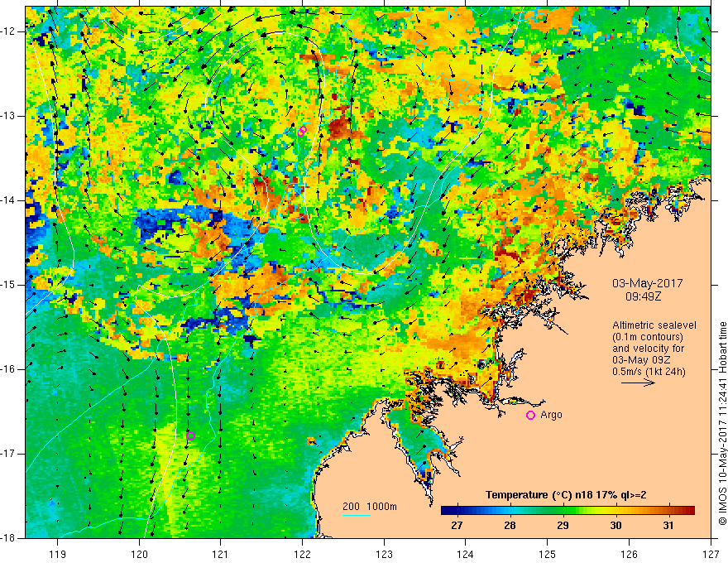Click the 0.5m/s velocity scale arrow
The width and height of the screenshot is (728, 563).
click(638, 383)
